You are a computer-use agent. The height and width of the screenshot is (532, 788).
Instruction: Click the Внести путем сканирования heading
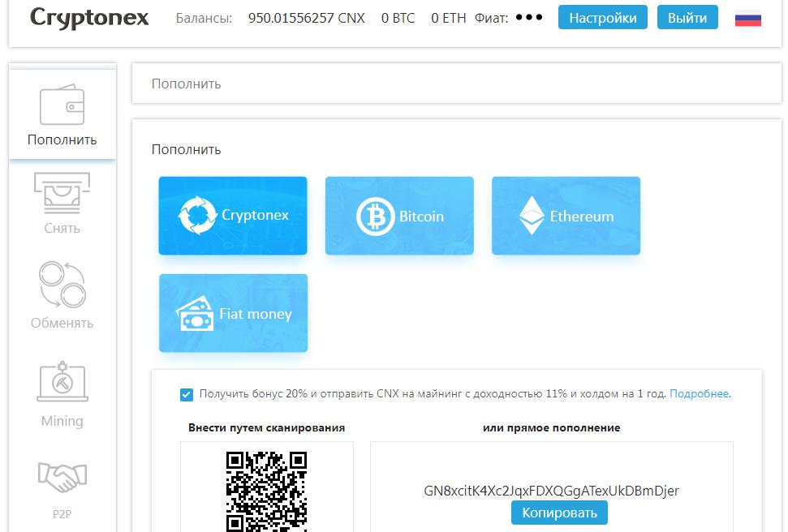tap(266, 428)
